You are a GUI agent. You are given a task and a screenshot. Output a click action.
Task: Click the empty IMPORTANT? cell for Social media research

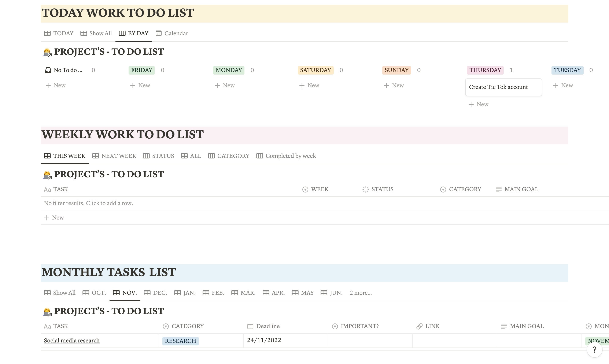(370, 341)
